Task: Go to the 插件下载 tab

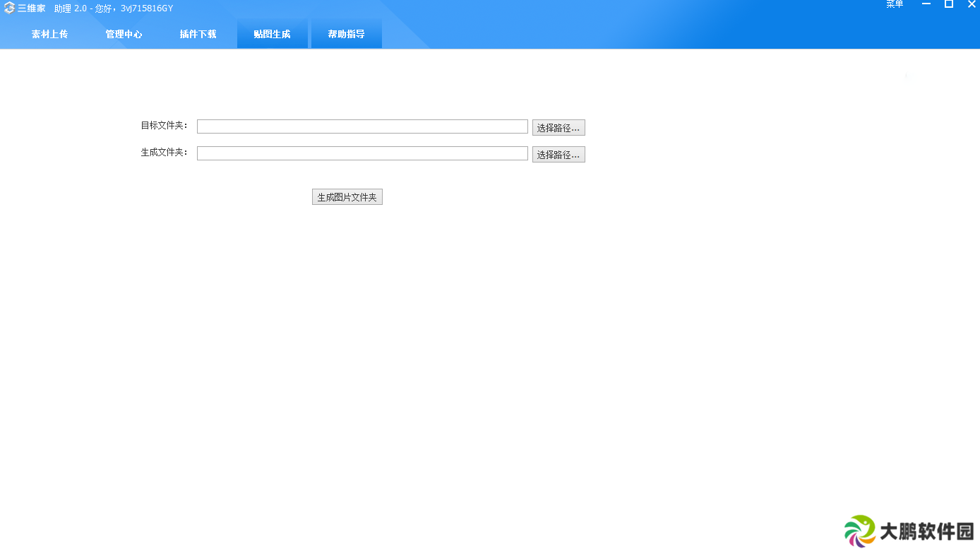Action: pos(198,34)
